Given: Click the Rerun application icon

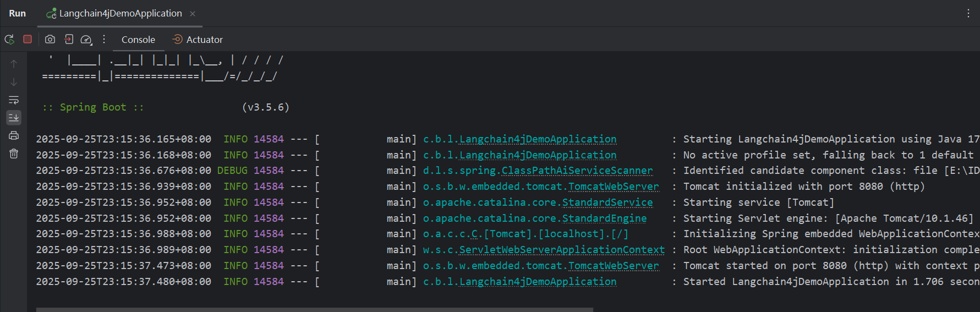Looking at the screenshot, I should point(9,40).
